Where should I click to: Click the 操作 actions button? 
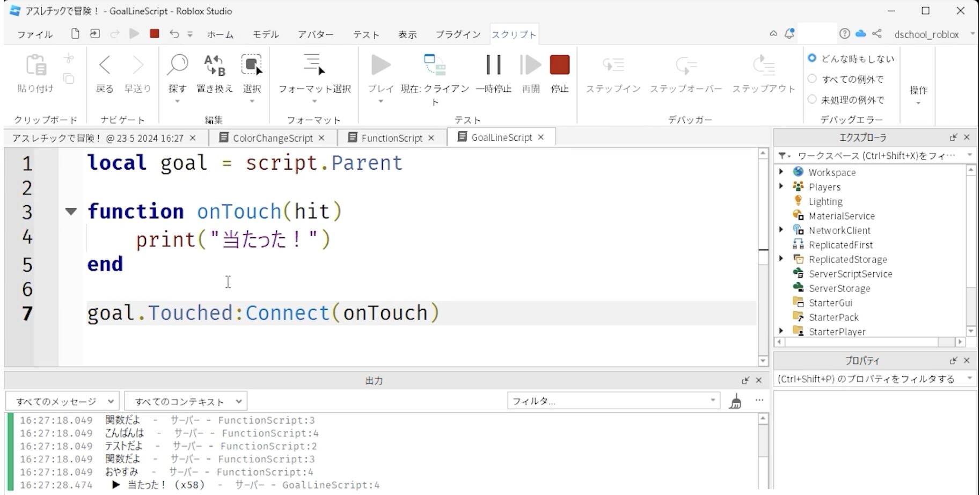point(918,91)
